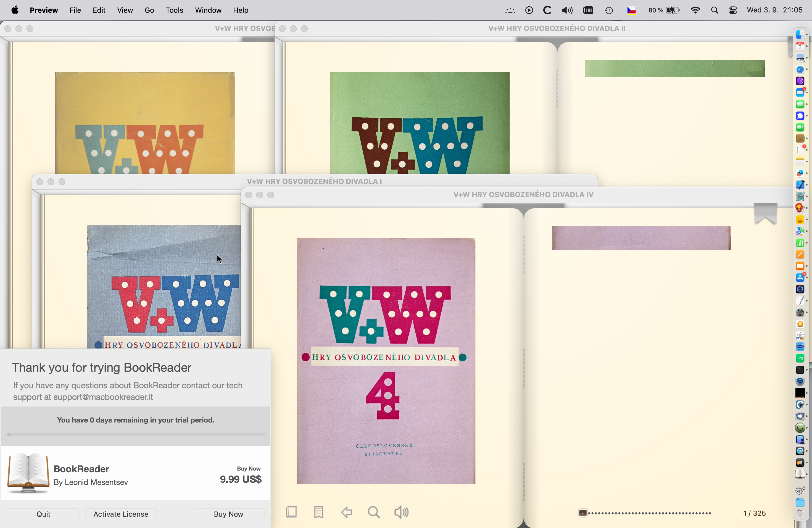The width and height of the screenshot is (812, 528).
Task: Open the Contacts app from the Dock
Action: point(800,138)
